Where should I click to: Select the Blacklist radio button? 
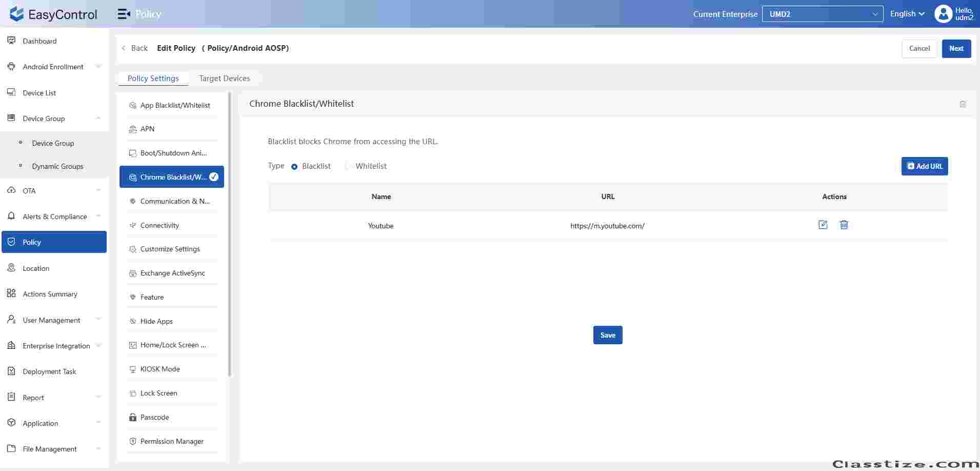294,166
